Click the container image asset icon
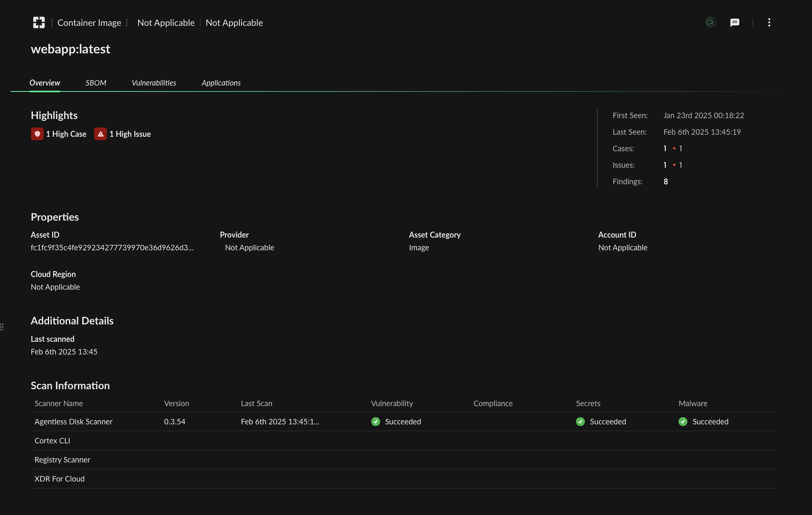 [x=39, y=22]
